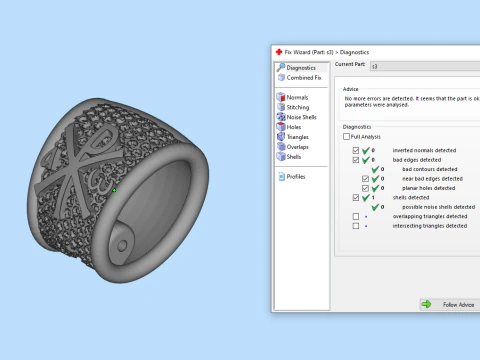Toggle near bad edges detected checkbox
The image size is (480, 360).
[365, 179]
